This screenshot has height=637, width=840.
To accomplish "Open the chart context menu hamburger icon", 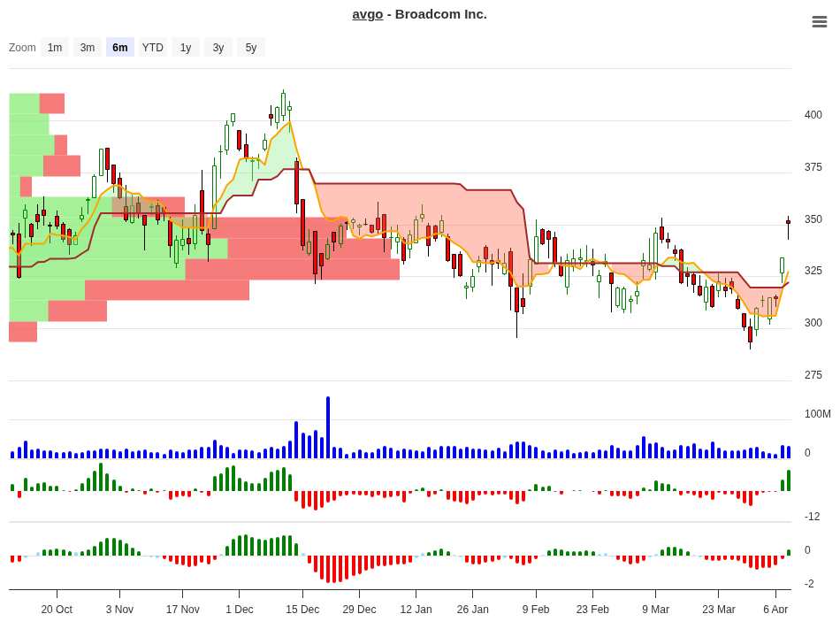I will tap(819, 21).
